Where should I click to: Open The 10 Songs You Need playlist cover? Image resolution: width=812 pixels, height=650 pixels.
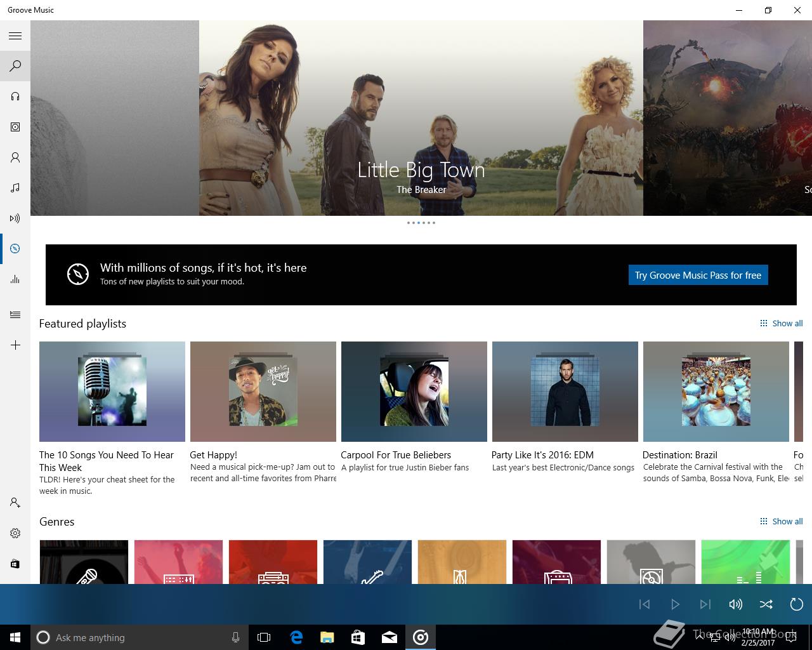coord(112,392)
